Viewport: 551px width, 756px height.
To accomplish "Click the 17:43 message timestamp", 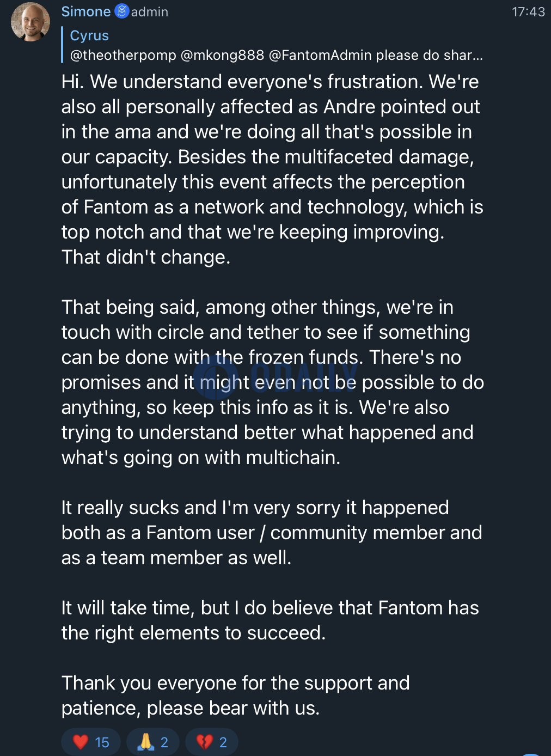I will click(x=528, y=11).
